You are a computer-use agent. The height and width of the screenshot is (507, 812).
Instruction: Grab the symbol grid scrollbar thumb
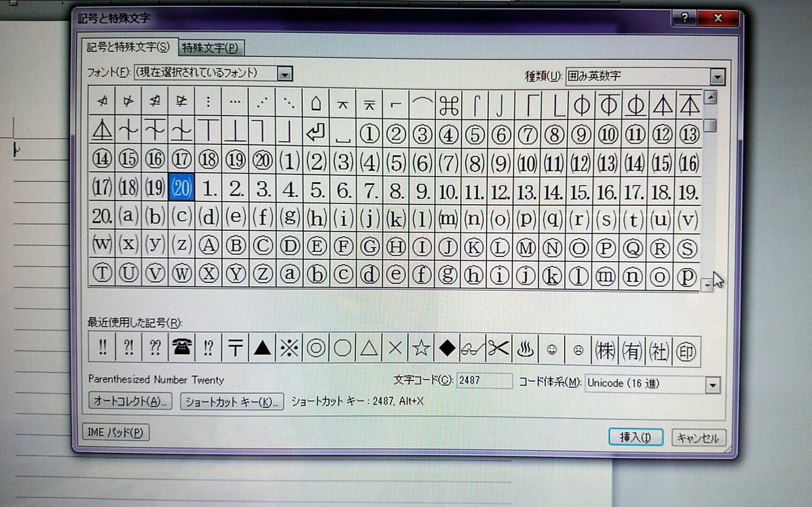coord(710,125)
